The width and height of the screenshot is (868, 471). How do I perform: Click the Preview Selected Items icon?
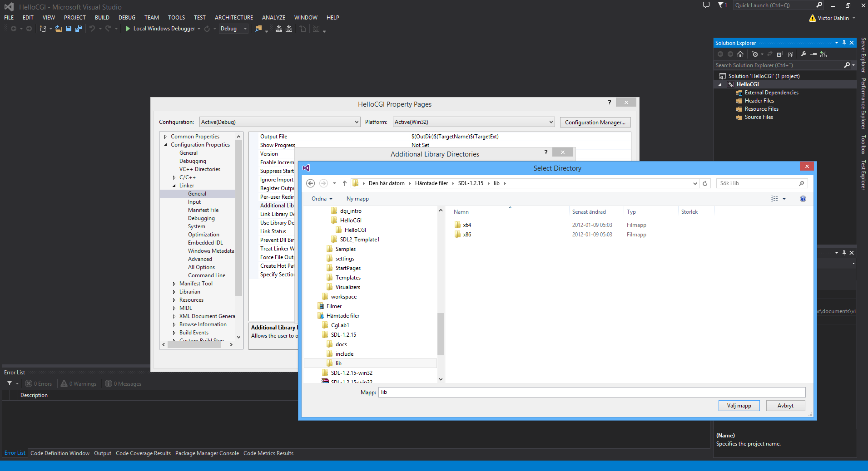point(813,54)
